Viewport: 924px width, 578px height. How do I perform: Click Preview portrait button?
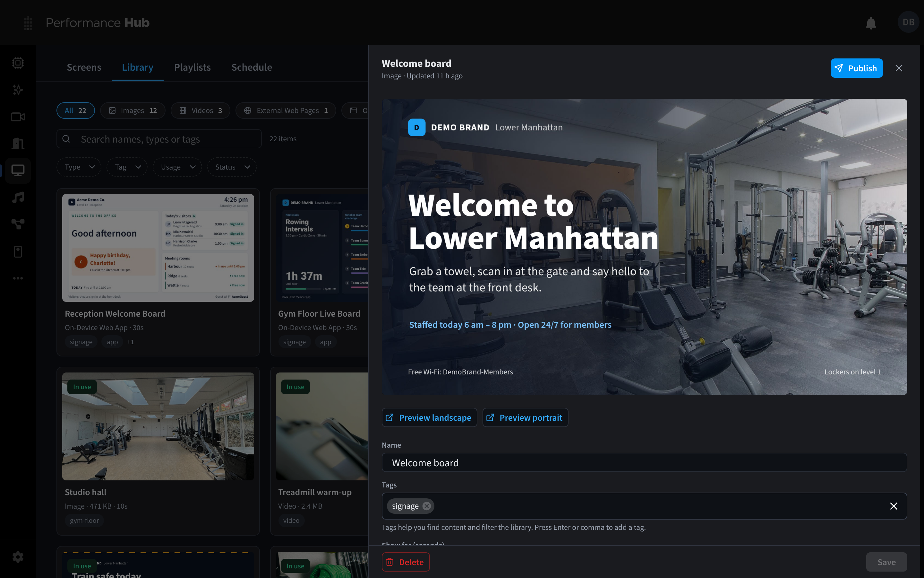coord(526,417)
